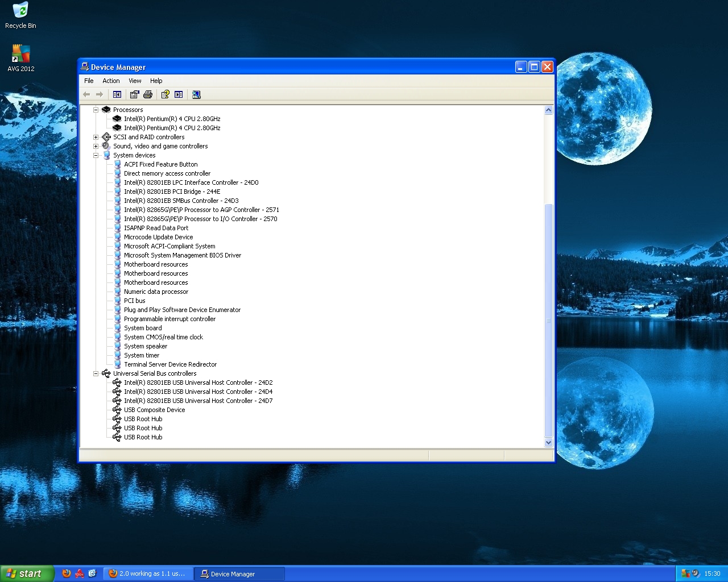The width and height of the screenshot is (728, 582).
Task: Collapse the System devices node
Action: coord(96,155)
